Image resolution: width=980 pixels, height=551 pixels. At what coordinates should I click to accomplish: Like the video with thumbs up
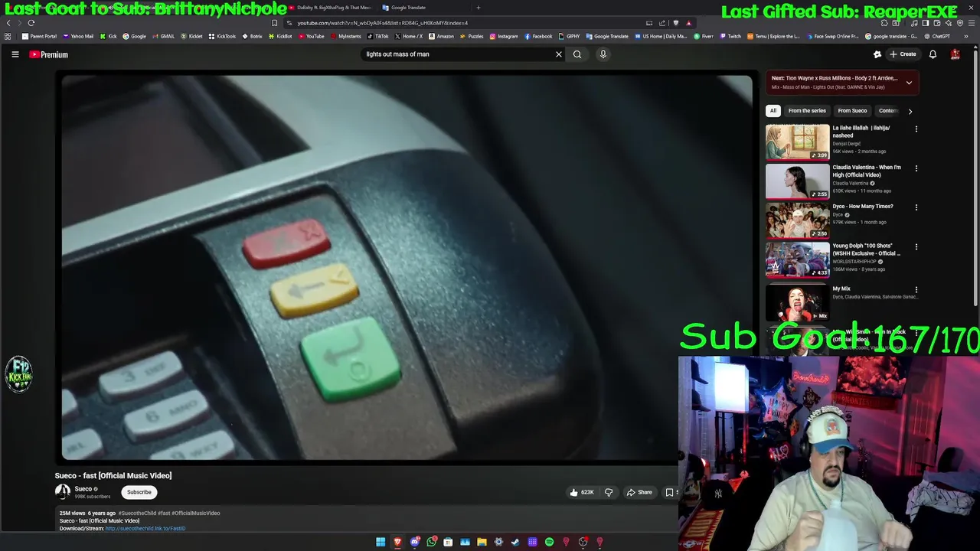[x=582, y=492]
